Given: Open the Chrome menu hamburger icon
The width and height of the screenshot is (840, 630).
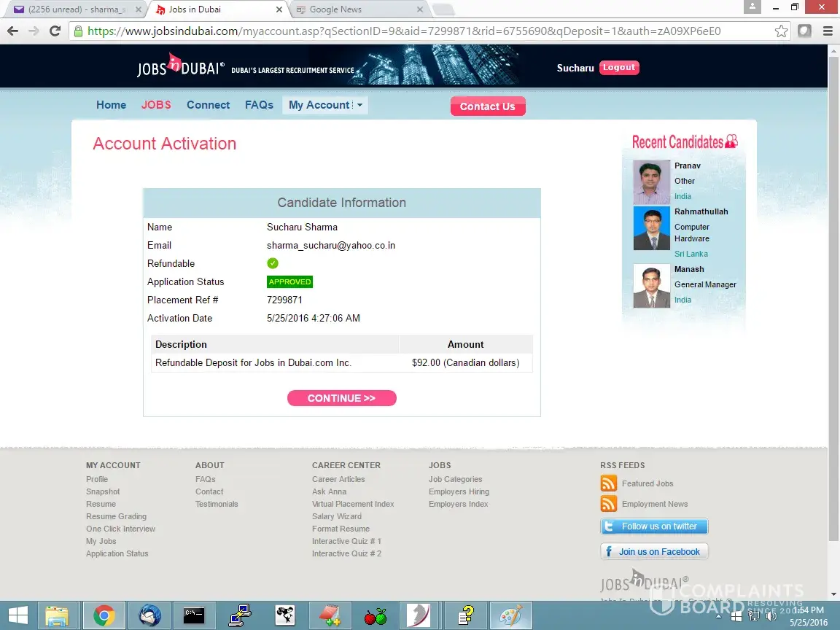Looking at the screenshot, I should [827, 31].
